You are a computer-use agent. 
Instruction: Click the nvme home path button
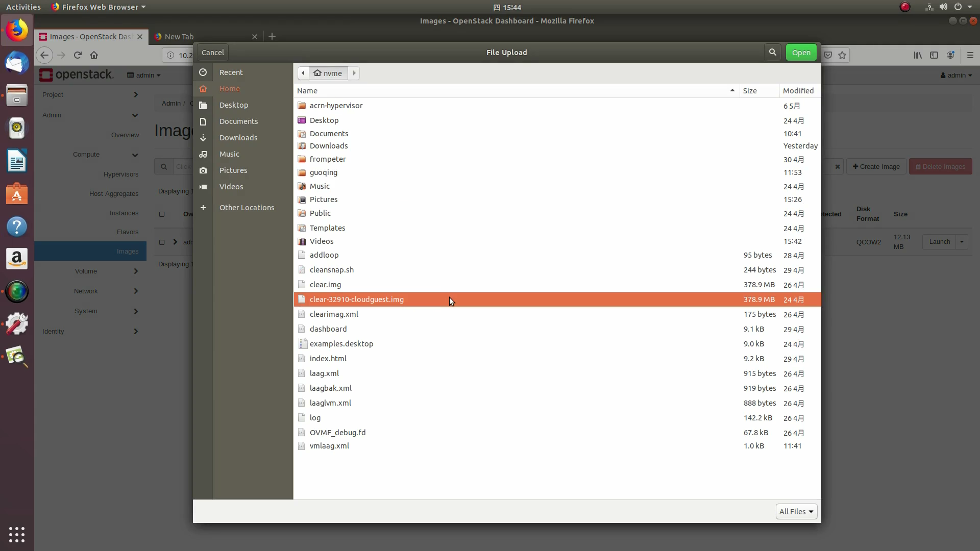[328, 73]
